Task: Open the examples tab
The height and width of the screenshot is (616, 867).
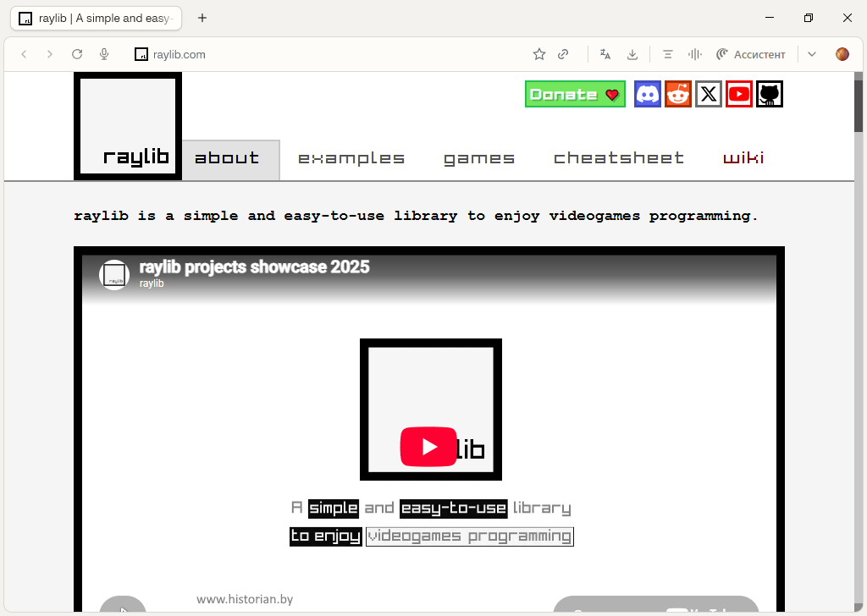Action: coord(351,158)
